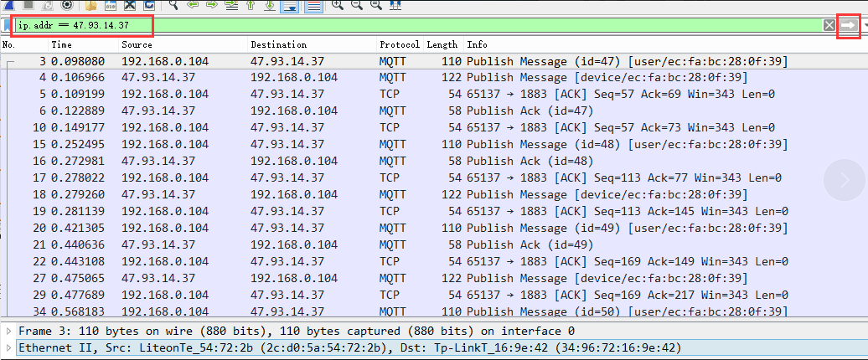This screenshot has height=360, width=868.
Task: Open capture options gear icon
Action: tap(67, 5)
